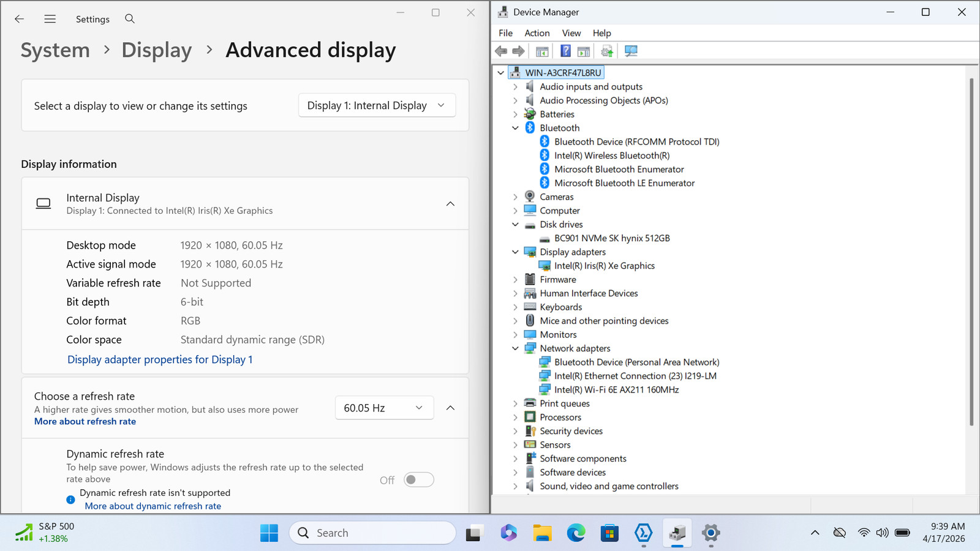Click the Scan for hardware changes toolbar icon
The image size is (980, 551).
(631, 51)
